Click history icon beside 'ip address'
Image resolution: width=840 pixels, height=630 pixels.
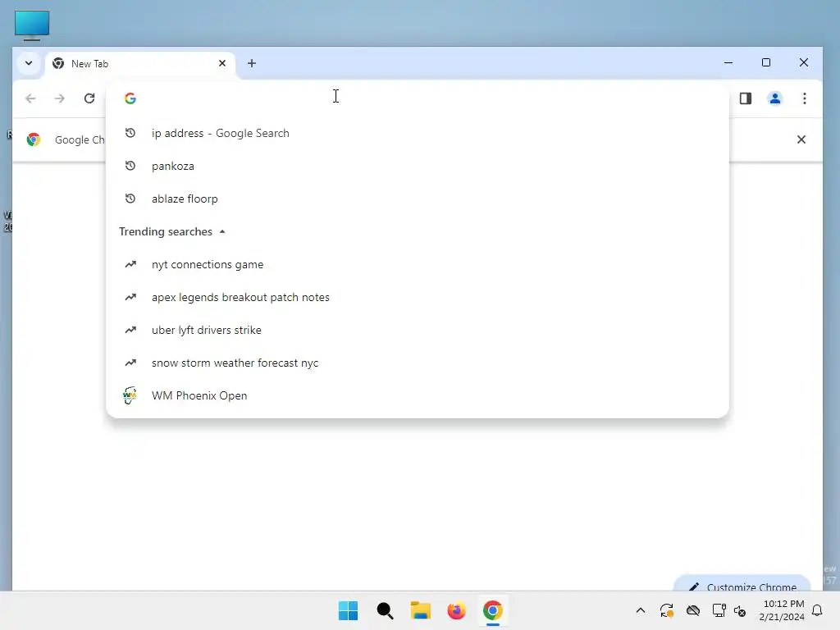(x=130, y=133)
